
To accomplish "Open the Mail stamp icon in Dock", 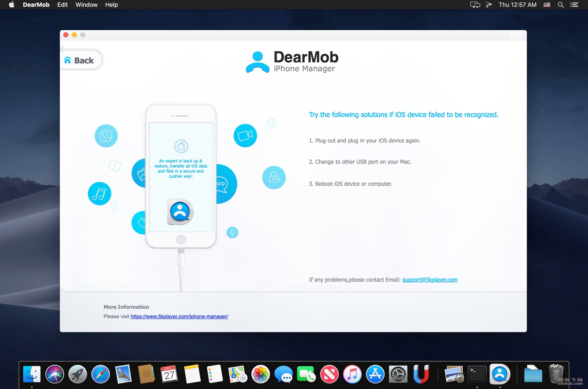I will coord(123,374).
